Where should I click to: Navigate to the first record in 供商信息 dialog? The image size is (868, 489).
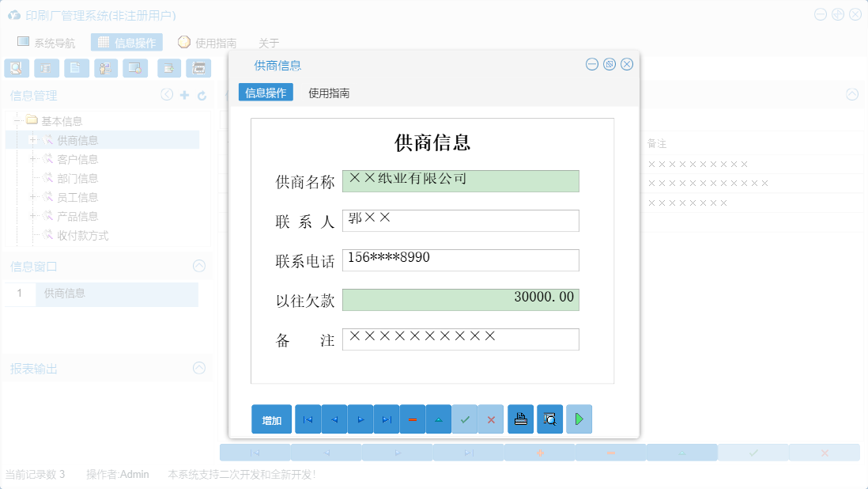coord(308,419)
